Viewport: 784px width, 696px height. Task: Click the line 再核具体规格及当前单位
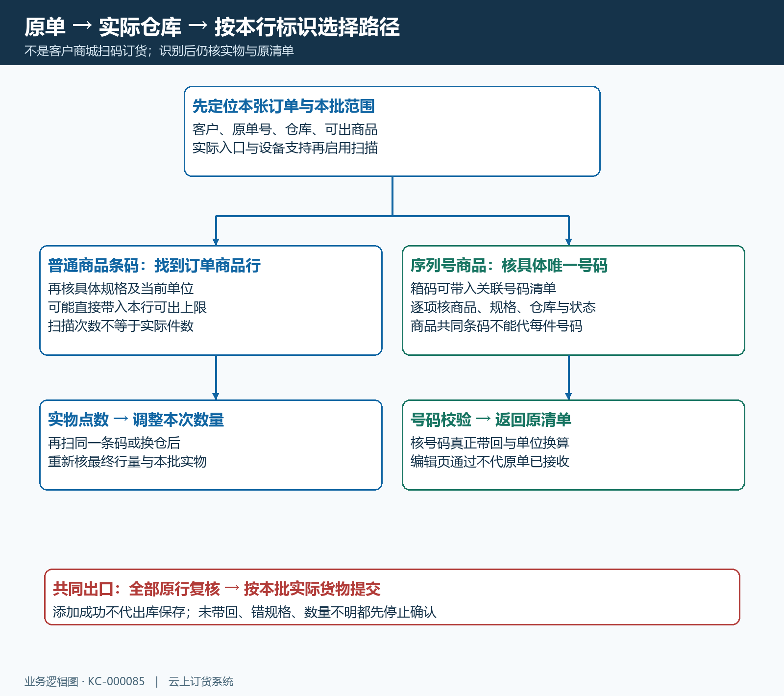coord(121,289)
